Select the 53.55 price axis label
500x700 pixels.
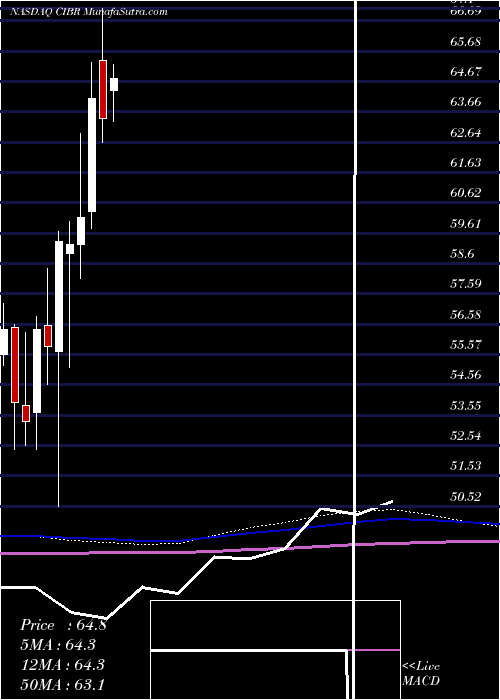466,405
